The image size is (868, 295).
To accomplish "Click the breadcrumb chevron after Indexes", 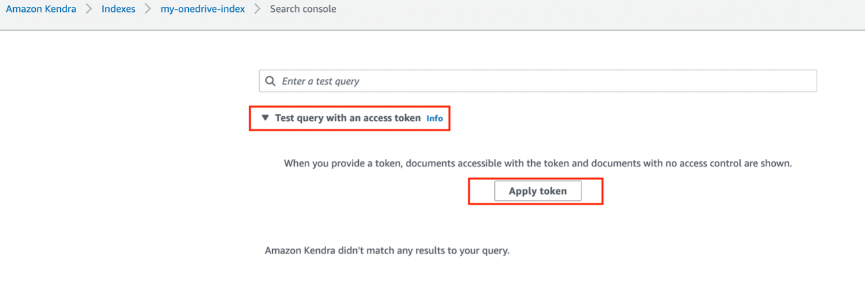I will [148, 9].
